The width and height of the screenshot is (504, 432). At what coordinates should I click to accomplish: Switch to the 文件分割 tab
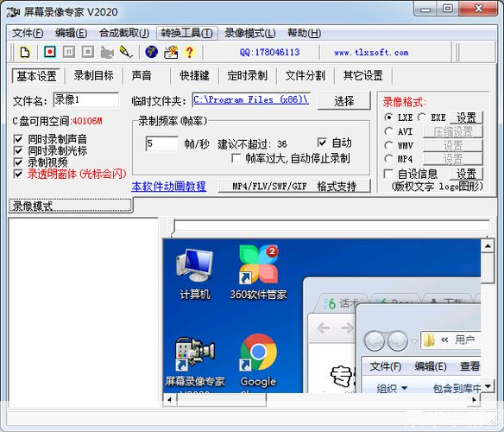(305, 76)
